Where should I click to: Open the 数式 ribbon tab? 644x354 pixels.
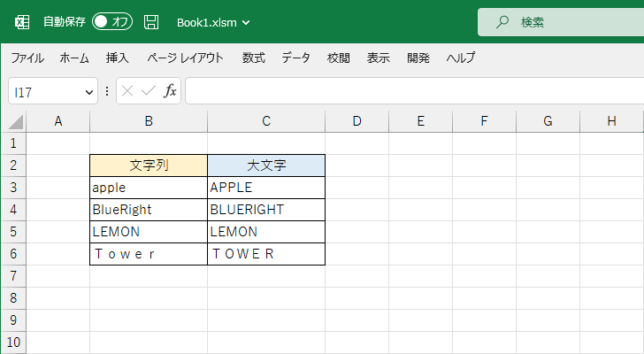click(x=253, y=58)
